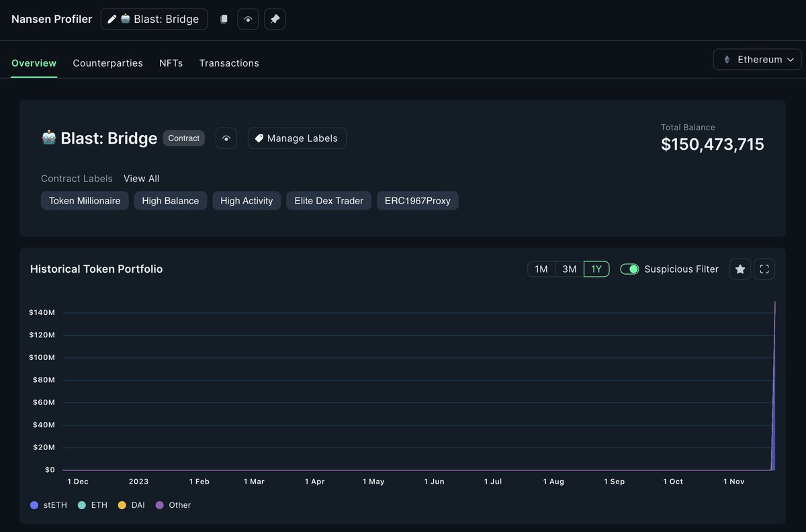Click View All contract labels
This screenshot has height=532, width=806.
(x=142, y=179)
